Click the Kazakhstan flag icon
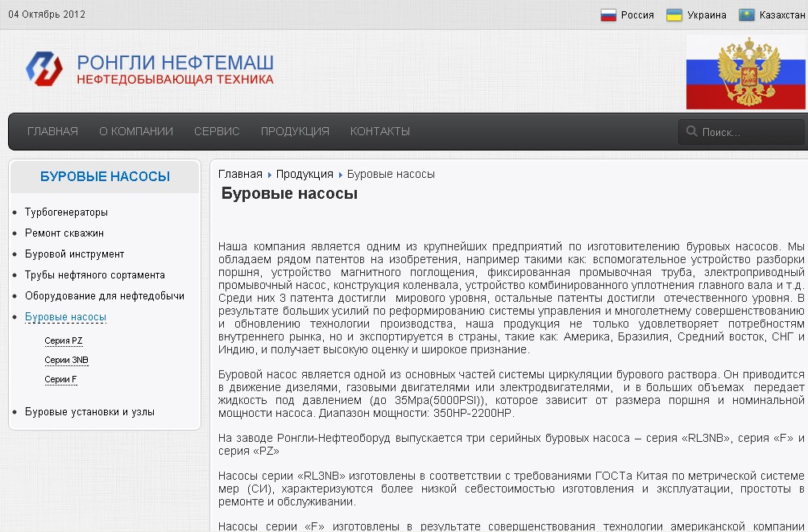This screenshot has width=808, height=532. click(x=747, y=15)
